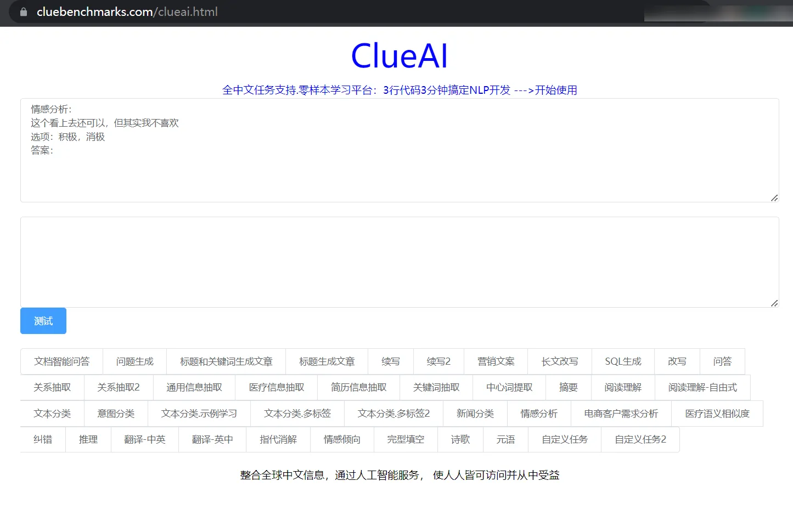
Task: Select the 完型填空 task
Action: [406, 439]
